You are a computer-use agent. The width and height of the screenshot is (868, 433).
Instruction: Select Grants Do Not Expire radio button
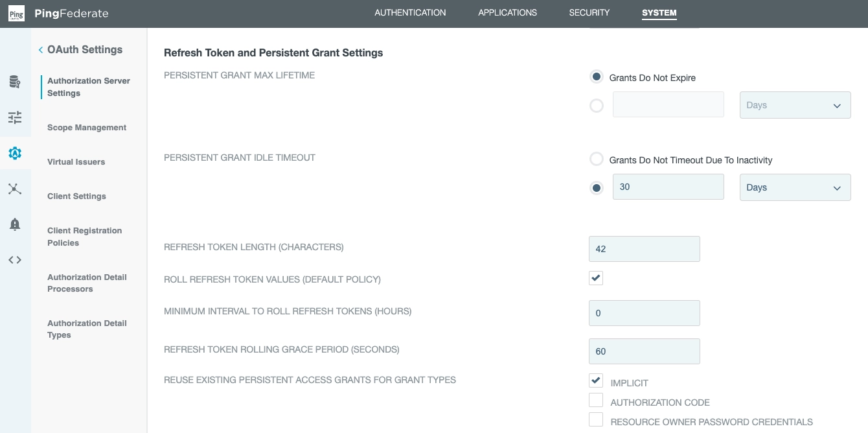point(597,76)
